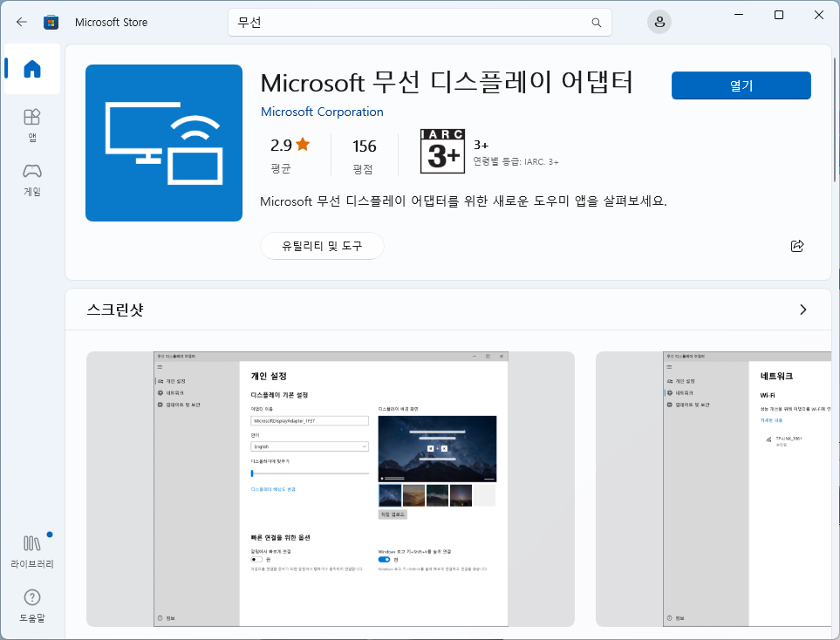Click the app description starting 'Microsoft 무선 디스플레이 어댑터를 위한'
This screenshot has width=840, height=640.
(463, 201)
